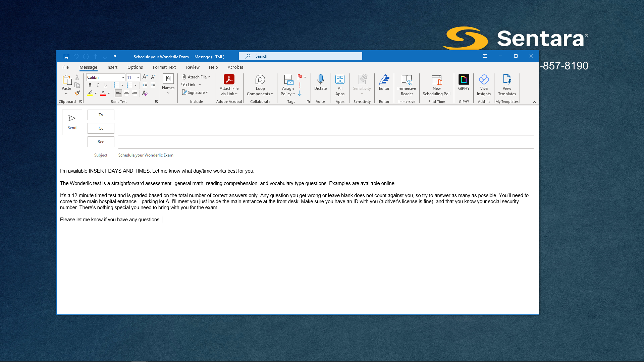Expand the Paste options arrow
Viewport: 644px width, 362px height.
pos(66,94)
